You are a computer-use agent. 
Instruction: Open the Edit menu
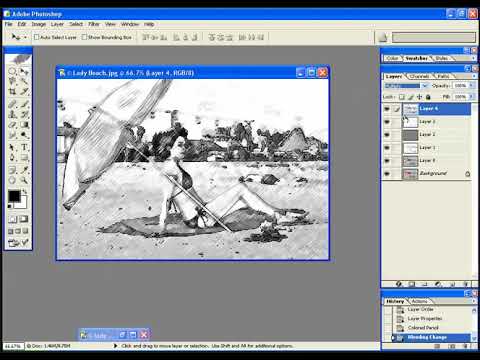[x=22, y=24]
